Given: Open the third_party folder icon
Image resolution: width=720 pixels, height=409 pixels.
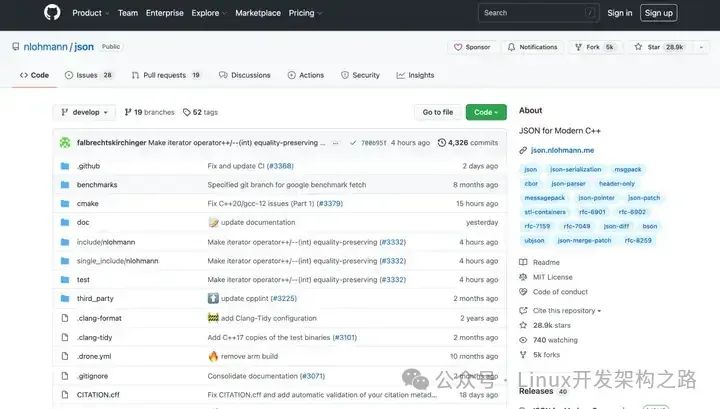Looking at the screenshot, I should tap(65, 298).
